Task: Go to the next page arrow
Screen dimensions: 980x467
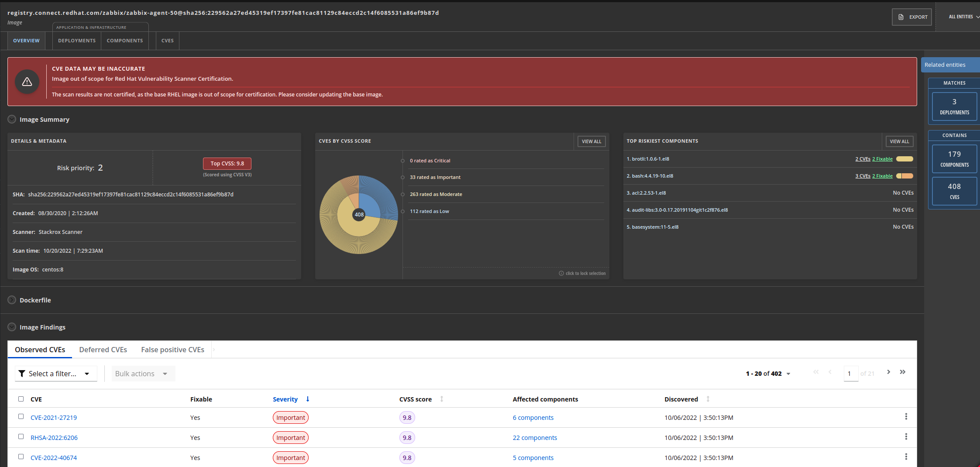Action: pos(888,372)
